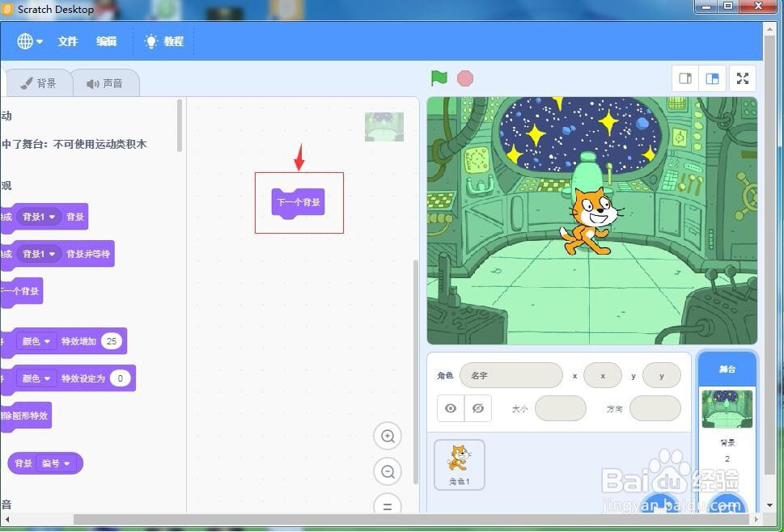The width and height of the screenshot is (784, 532).
Task: Select the 角色1 cat sprite thumbnail
Action: coord(459,465)
